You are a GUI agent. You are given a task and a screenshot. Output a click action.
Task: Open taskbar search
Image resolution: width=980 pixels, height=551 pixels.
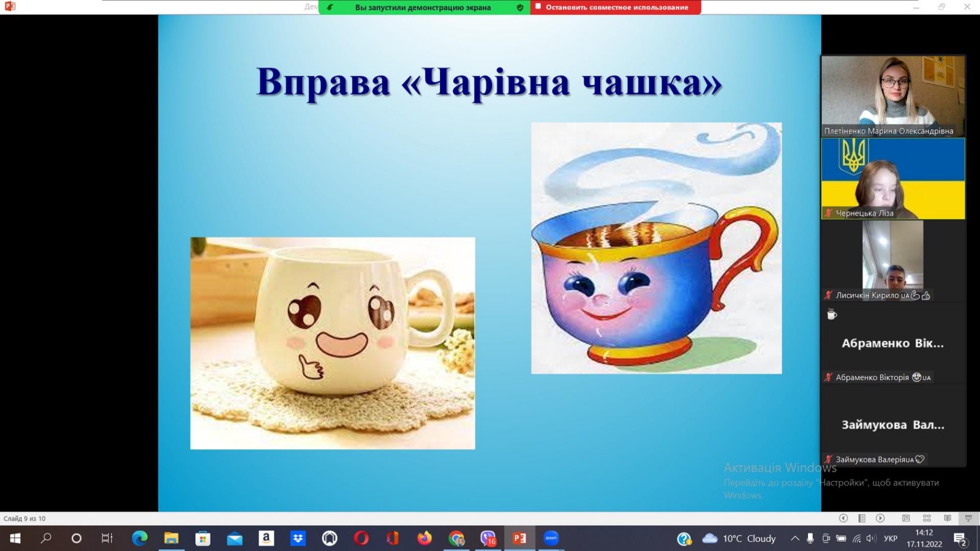[x=46, y=538]
